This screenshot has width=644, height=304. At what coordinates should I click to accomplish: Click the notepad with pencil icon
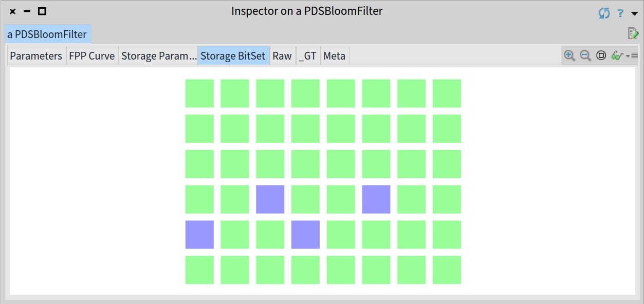(633, 34)
